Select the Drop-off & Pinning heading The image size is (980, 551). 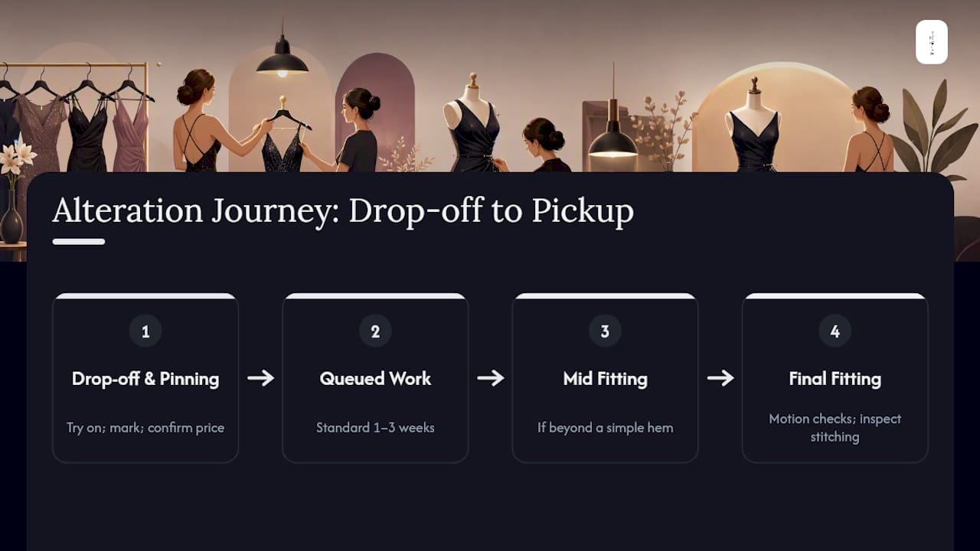[145, 379]
